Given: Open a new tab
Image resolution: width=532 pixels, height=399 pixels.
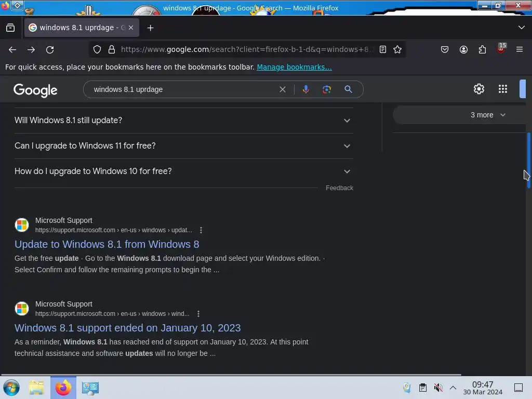Looking at the screenshot, I should (x=150, y=28).
